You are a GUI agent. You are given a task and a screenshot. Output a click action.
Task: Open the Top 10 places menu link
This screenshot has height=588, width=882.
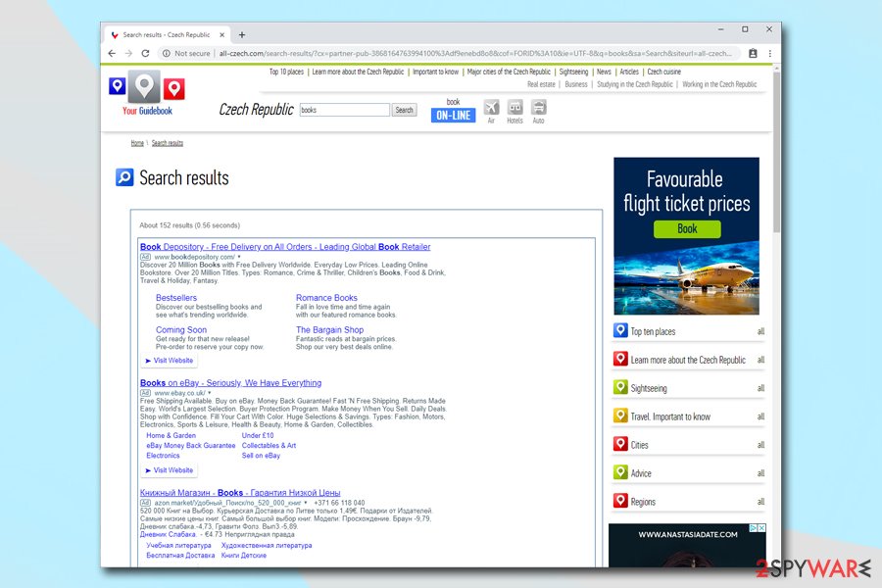tap(286, 72)
